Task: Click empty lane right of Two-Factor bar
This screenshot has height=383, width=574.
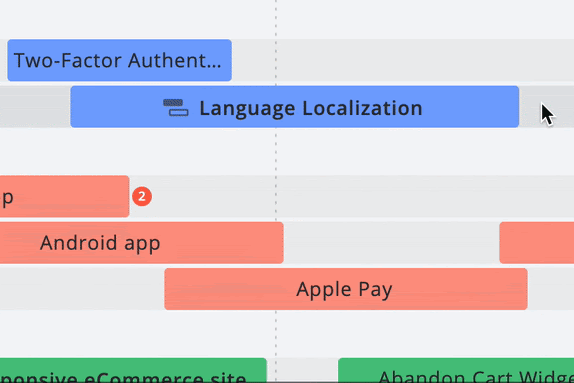Action: 403,60
